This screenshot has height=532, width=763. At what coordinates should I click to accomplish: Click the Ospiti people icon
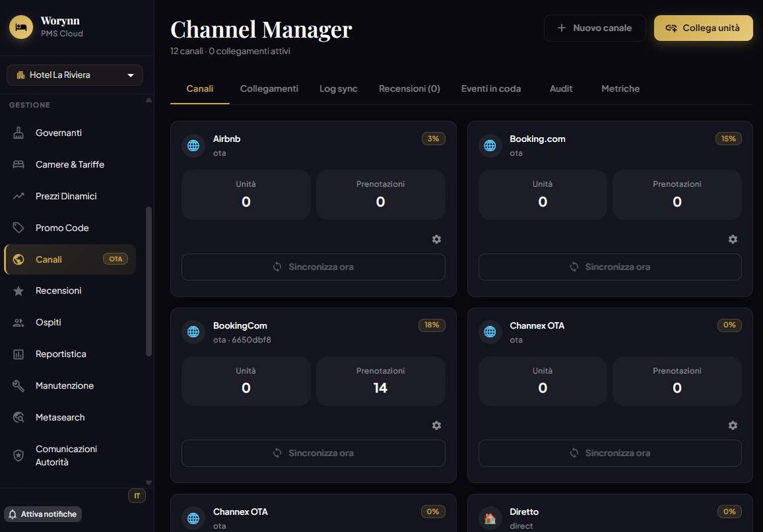tap(18, 322)
